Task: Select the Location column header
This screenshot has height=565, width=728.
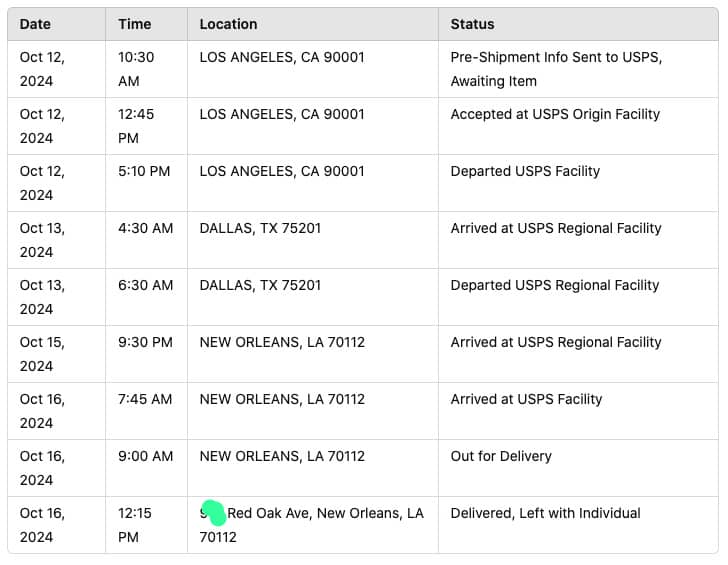Action: click(228, 24)
